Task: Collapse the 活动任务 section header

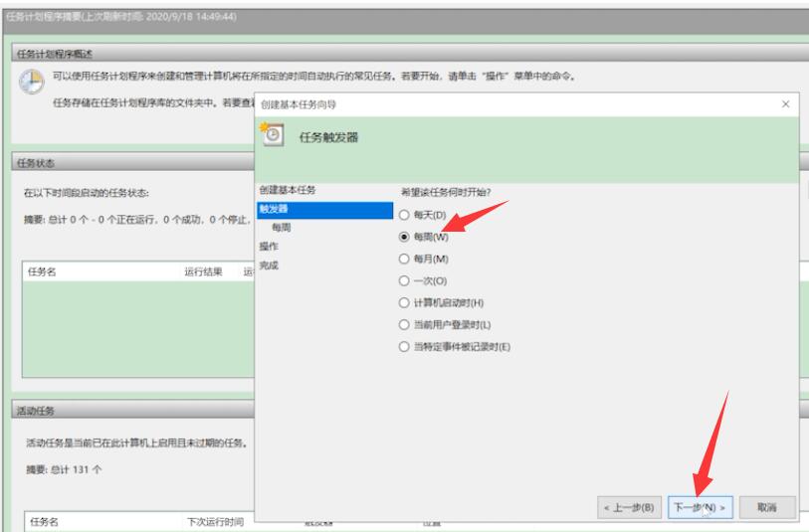Action: coord(133,411)
